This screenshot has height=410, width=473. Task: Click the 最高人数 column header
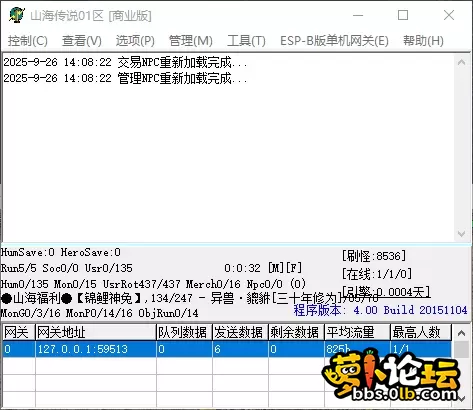421,332
